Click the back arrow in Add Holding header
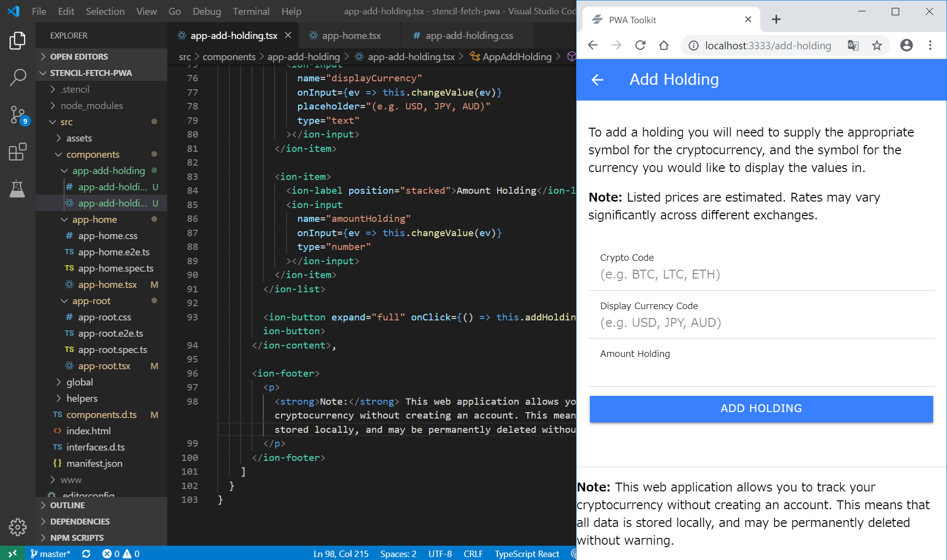The width and height of the screenshot is (947, 560). click(x=597, y=79)
